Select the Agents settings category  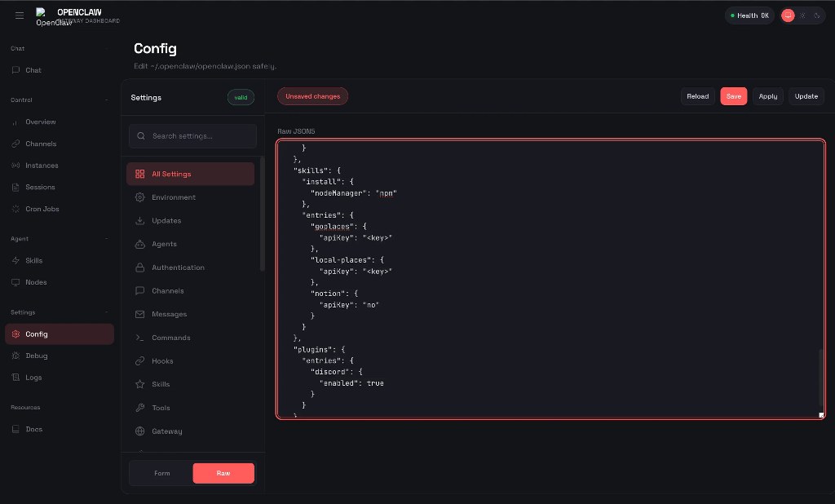pos(190,245)
